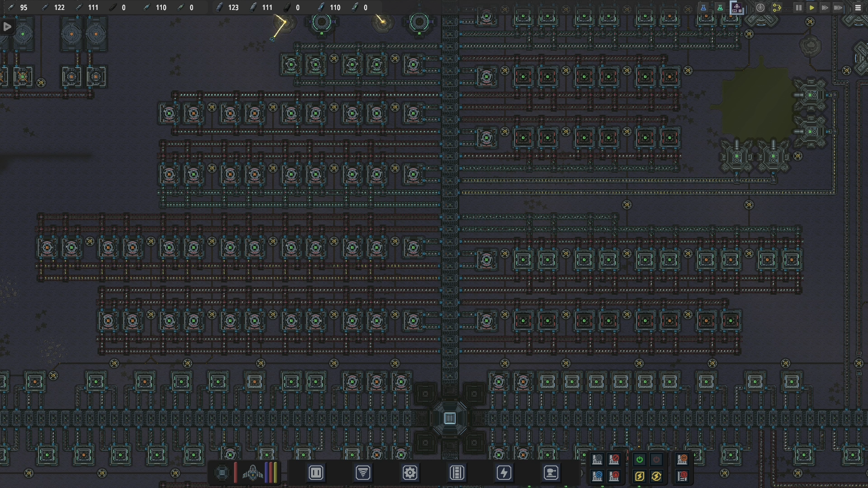Click the round target overlay icon
The width and height of the screenshot is (868, 488).
760,8
